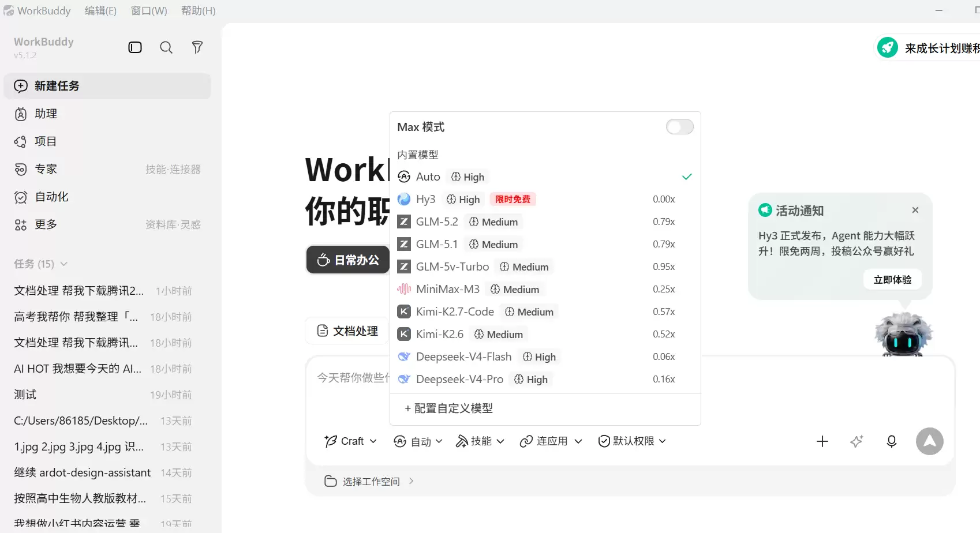The image size is (980, 533).
Task: Click 技能·连接器 link beside 专家
Action: click(173, 169)
